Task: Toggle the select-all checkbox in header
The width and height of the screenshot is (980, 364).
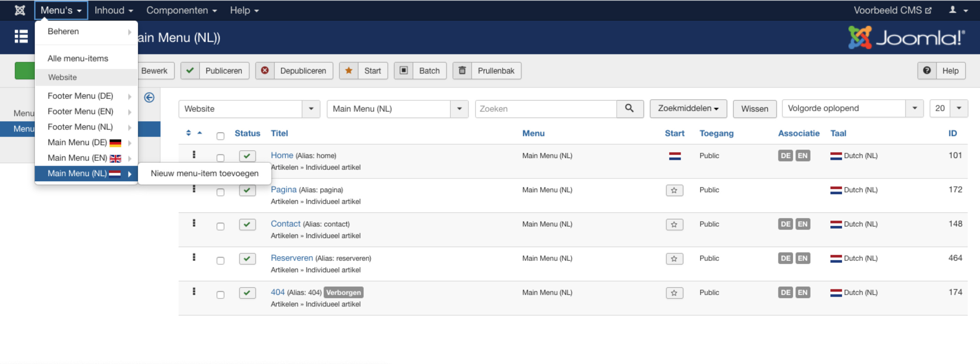Action: [x=220, y=136]
